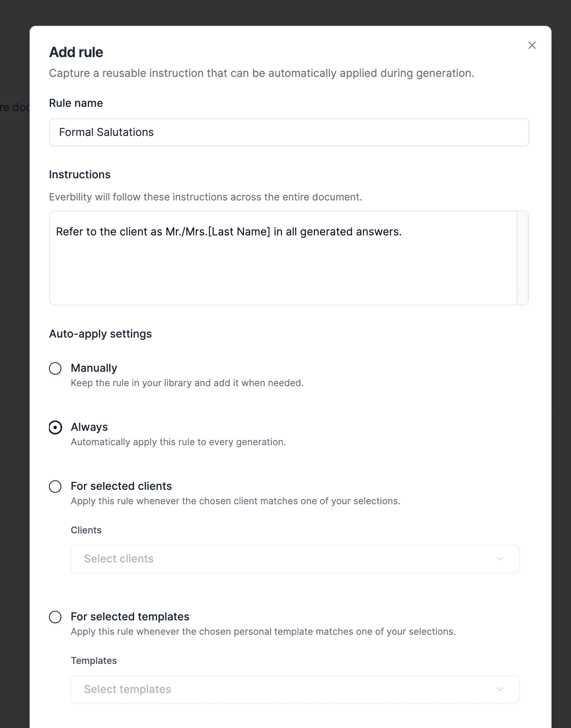Viewport: 571px width, 728px height.
Task: Click the "For selected clients" label text
Action: coord(121,486)
